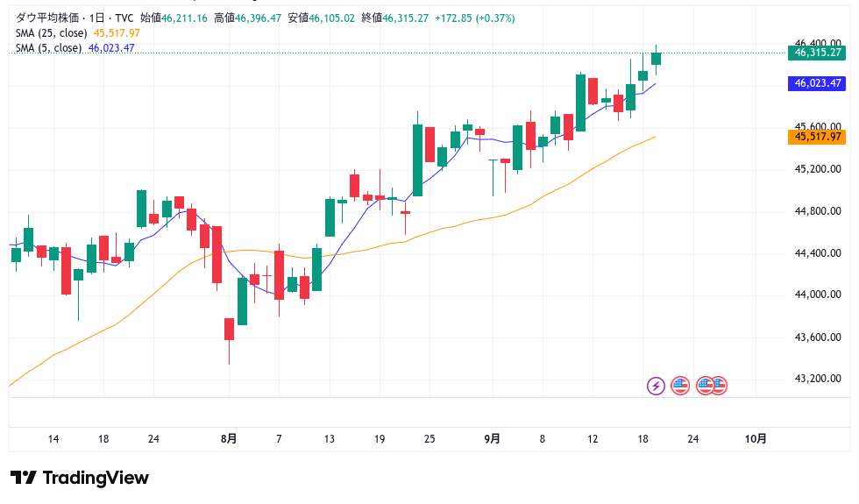This screenshot has width=859, height=504.
Task: Open the TradingView logo link
Action: [80, 478]
